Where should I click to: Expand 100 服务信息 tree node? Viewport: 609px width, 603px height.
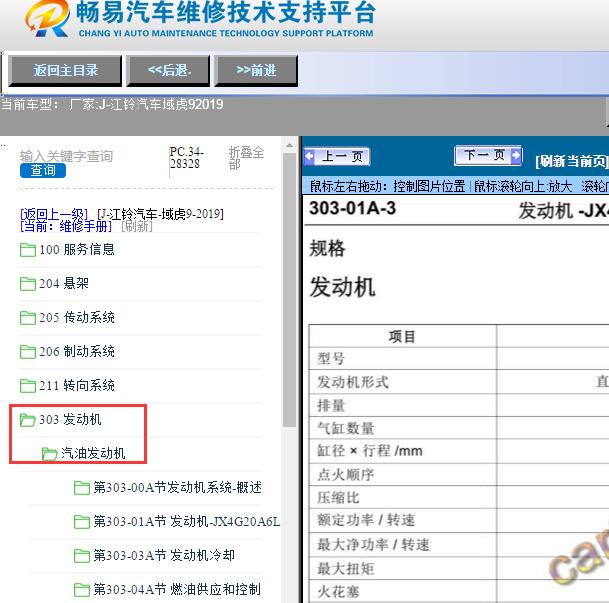[x=77, y=249]
